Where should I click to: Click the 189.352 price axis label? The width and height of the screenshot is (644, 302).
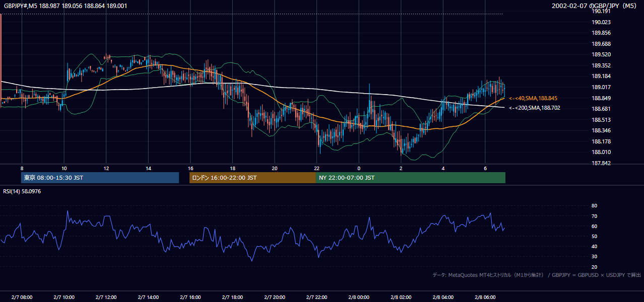click(601, 65)
